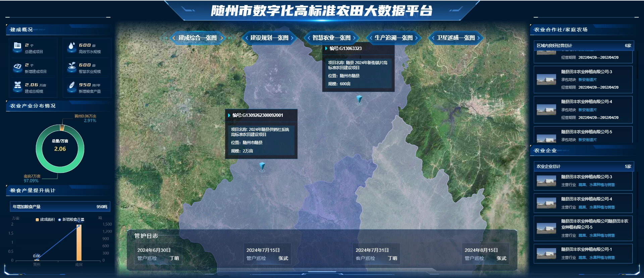Switch to the 智慧农业一张图 tab
Screen dimensions: 644x278
[331, 38]
